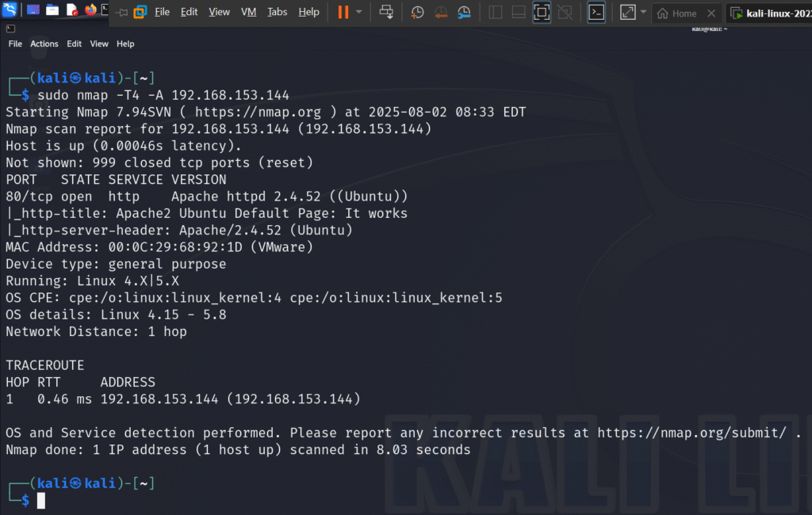Toggle Unity mode icon
The image size is (812, 515).
coord(565,13)
